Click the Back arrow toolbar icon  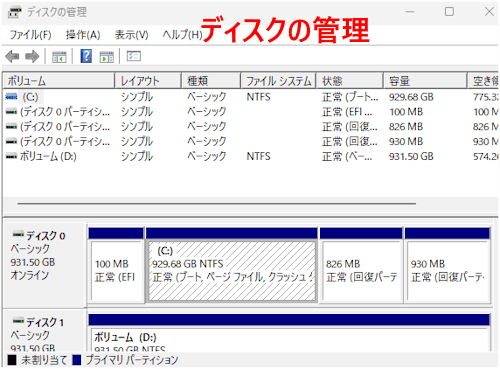click(12, 56)
